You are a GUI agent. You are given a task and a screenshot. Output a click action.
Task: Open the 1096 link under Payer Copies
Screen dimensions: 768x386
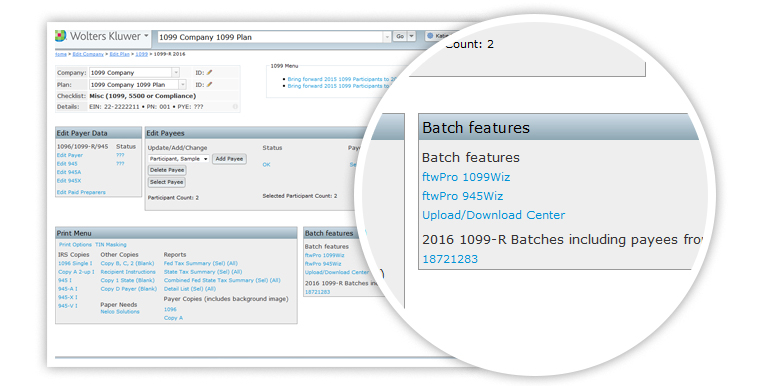(170, 309)
